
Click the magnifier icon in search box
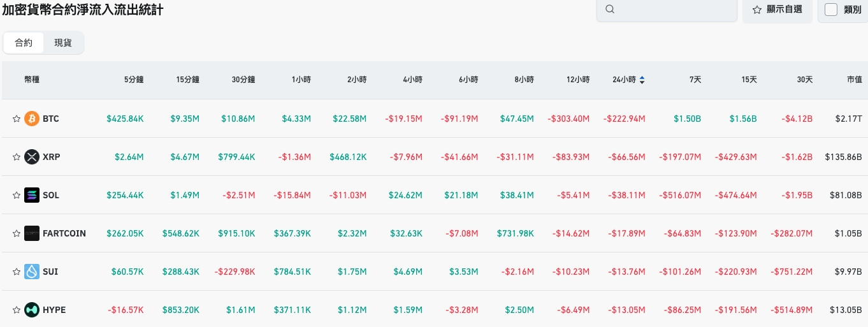(610, 10)
